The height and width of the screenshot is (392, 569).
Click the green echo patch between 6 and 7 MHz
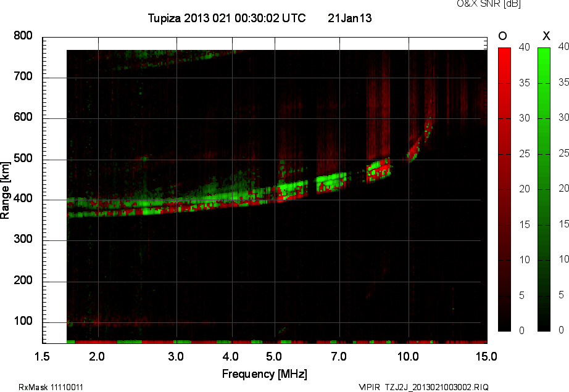[x=331, y=182]
